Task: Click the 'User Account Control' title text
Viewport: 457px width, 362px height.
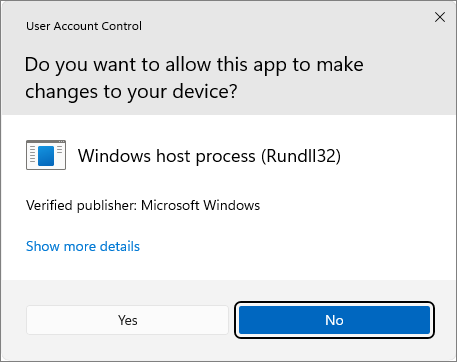Action: coord(84,26)
